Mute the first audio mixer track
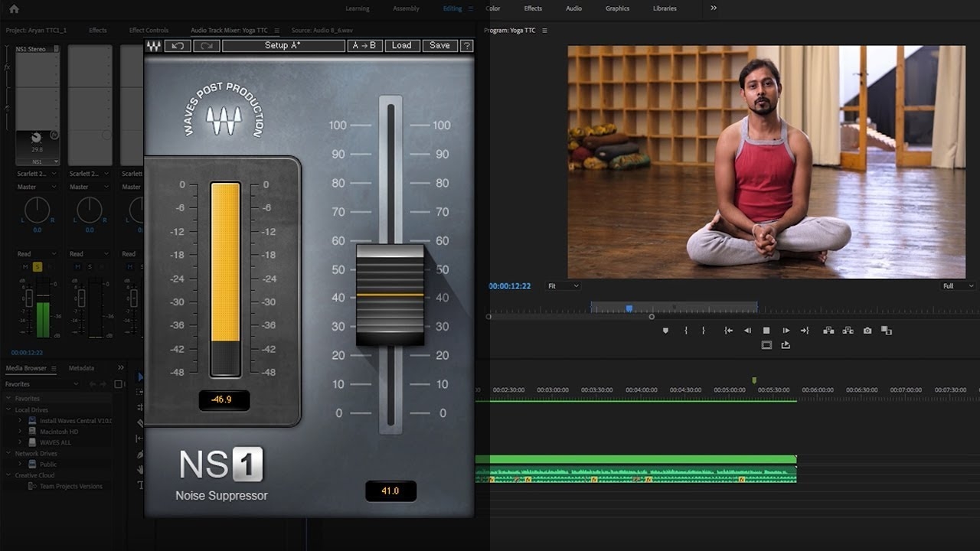 tap(25, 266)
